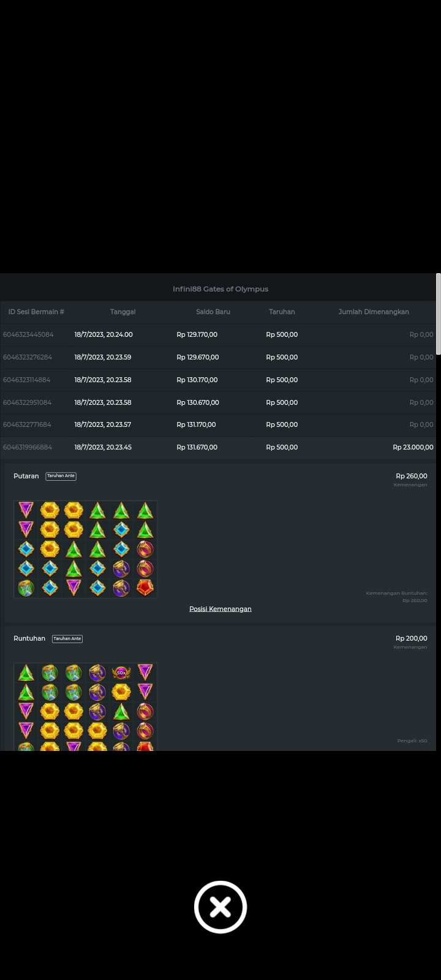Screen dimensions: 441x980
Task: Open the Posisi Kemenangan link
Action: click(x=221, y=609)
